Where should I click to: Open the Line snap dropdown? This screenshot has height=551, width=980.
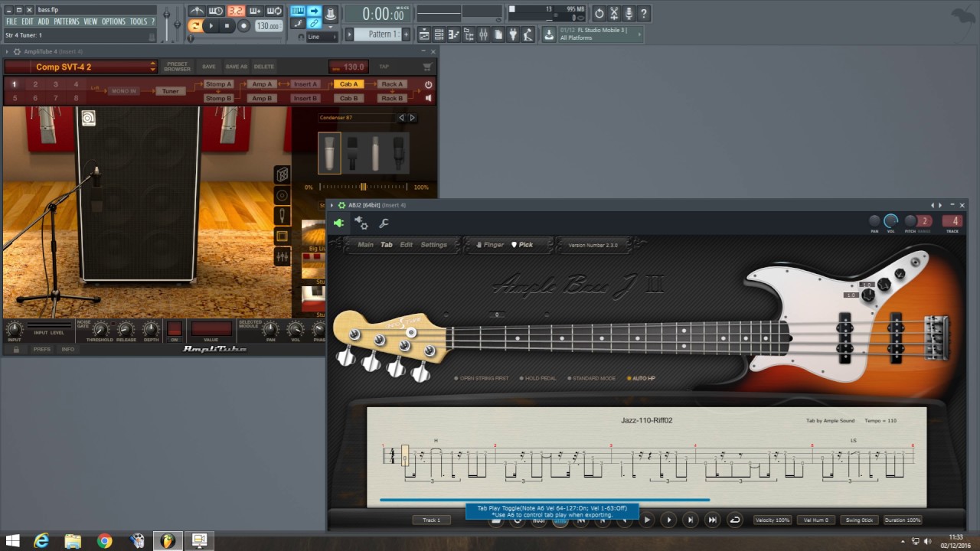pyautogui.click(x=323, y=37)
